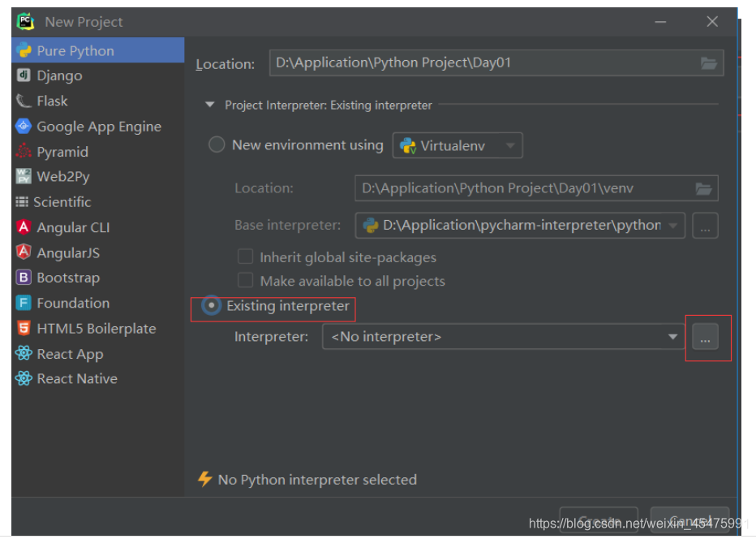The image size is (756, 539).
Task: Select Pure Python project type
Action: [x=98, y=50]
